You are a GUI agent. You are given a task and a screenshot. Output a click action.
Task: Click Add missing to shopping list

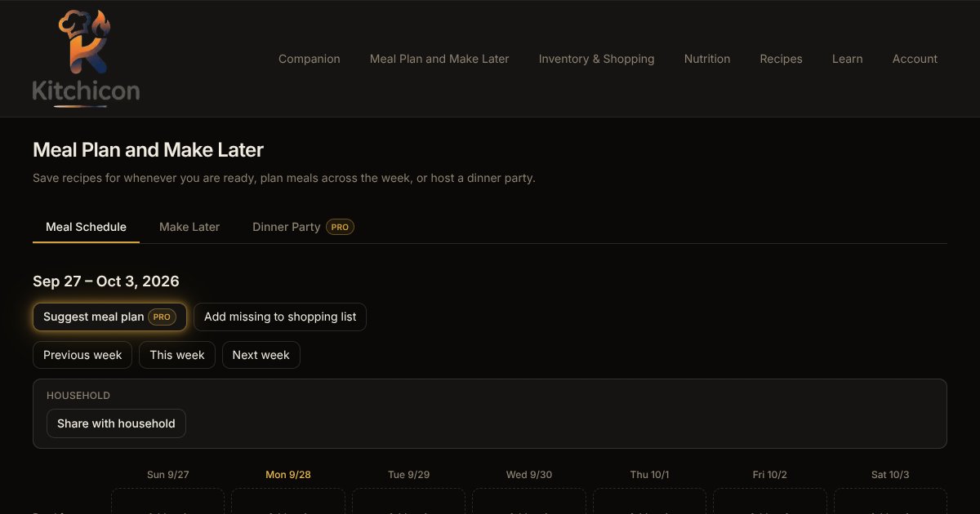point(280,317)
